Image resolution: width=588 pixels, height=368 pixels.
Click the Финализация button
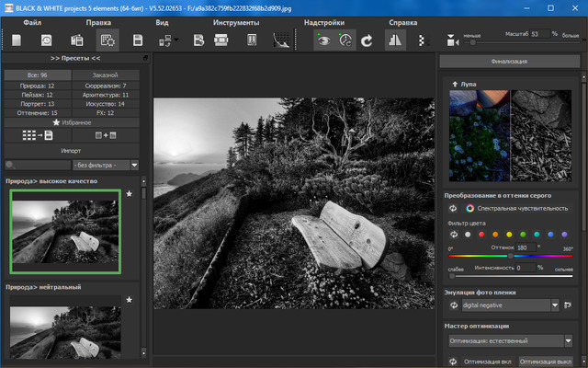pos(508,63)
